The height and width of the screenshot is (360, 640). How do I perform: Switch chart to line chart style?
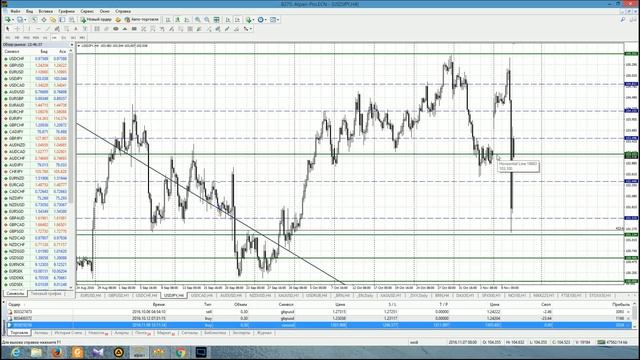[186, 20]
